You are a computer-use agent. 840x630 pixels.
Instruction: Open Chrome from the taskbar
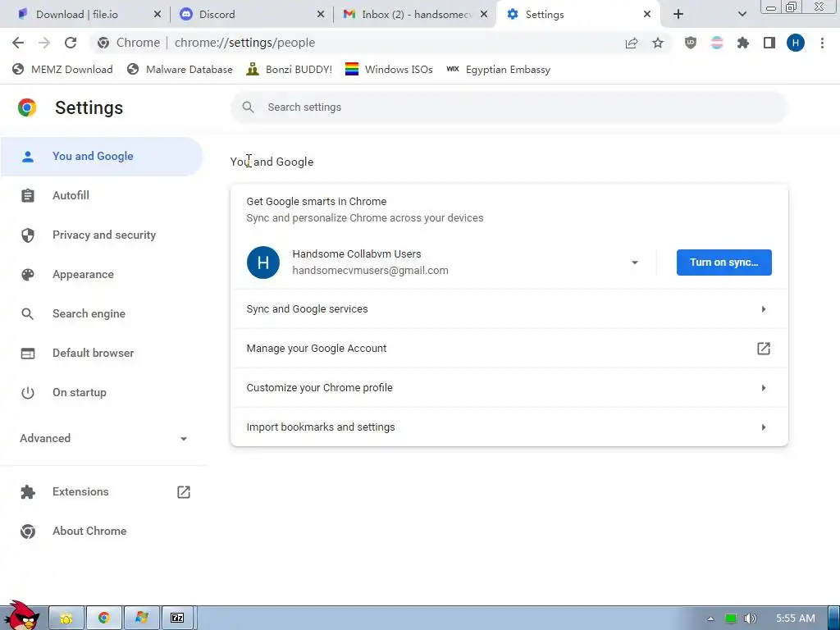tap(104, 618)
